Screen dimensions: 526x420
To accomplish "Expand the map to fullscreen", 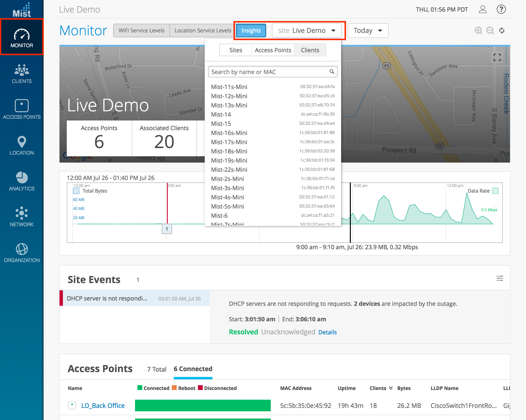I will point(497,58).
